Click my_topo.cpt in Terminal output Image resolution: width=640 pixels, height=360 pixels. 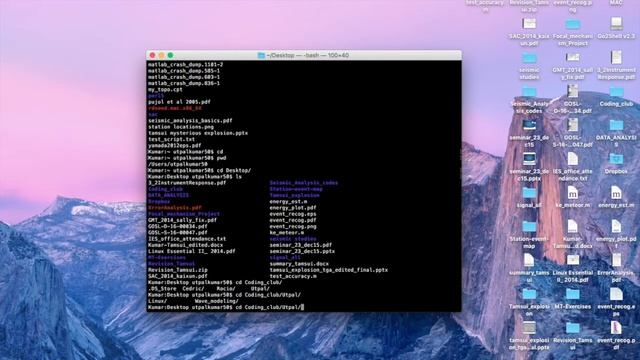(x=165, y=89)
